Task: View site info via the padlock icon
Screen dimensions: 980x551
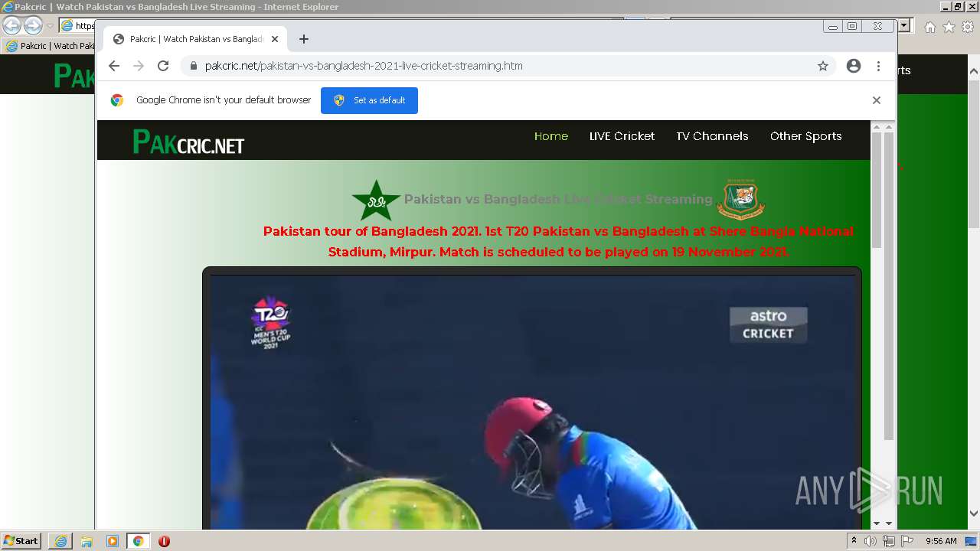Action: (194, 66)
